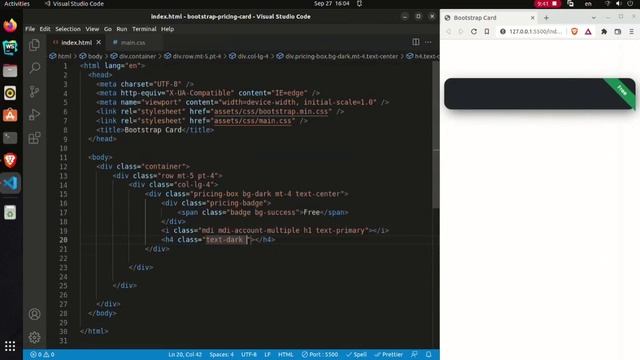Viewport: 640px width, 360px height.
Task: Launch Firefox from the dock
Action: [x=10, y=25]
